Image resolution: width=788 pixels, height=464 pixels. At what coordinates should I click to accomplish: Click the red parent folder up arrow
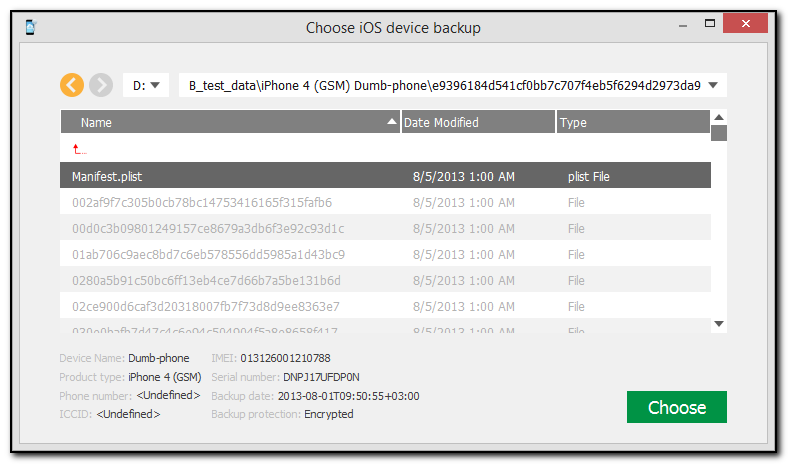click(77, 150)
